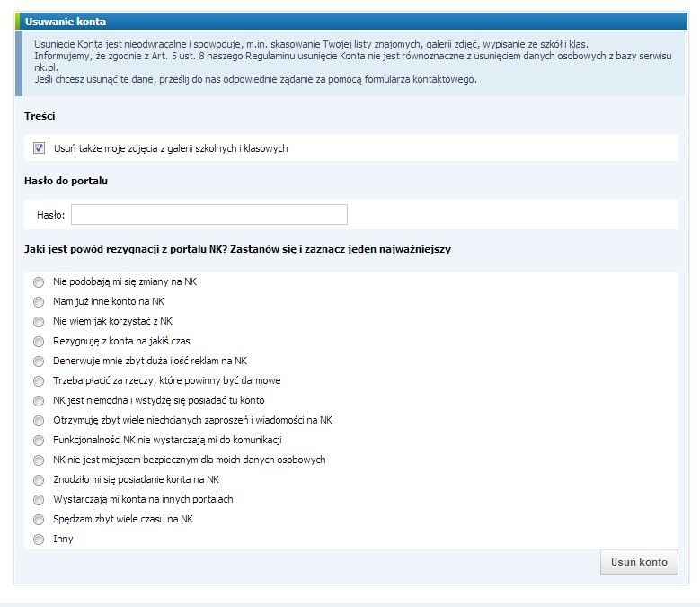Click the 'Usuń konto' button
Image resolution: width=700 pixels, height=607 pixels.
point(639,562)
